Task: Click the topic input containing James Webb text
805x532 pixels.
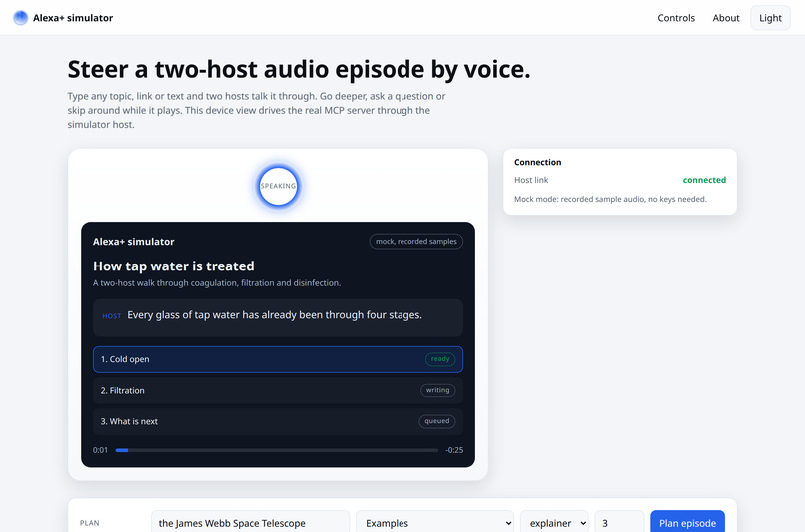Action: 250,523
